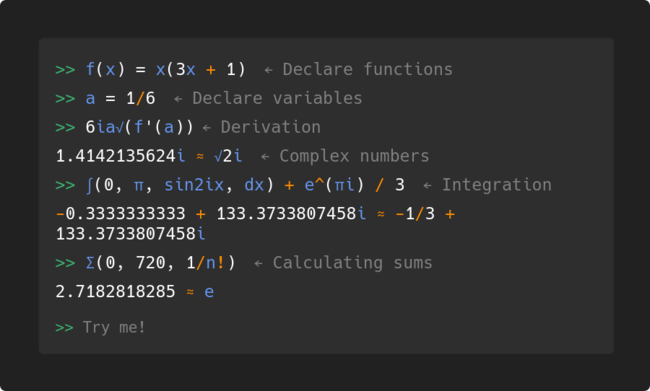Click the 'Integration' comment label
The width and height of the screenshot is (650, 391).
coord(497,185)
